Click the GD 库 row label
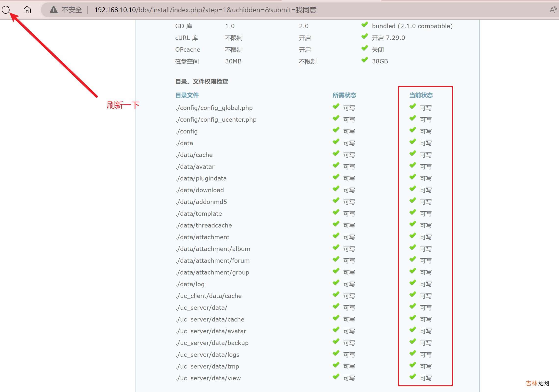 [x=184, y=26]
